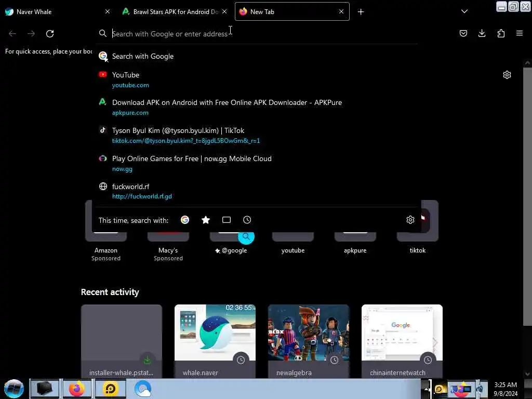
Task: Open Firefox from the taskbar
Action: click(77, 389)
